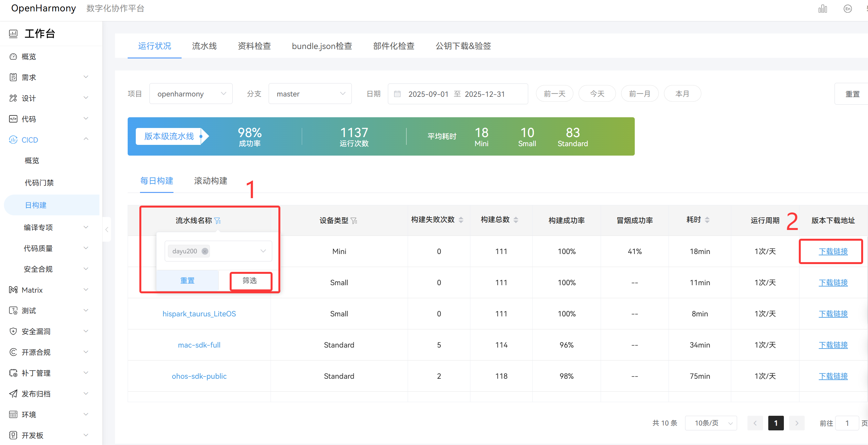Switch to the 流水线 tab
Image resolution: width=868 pixels, height=445 pixels.
pyautogui.click(x=204, y=46)
